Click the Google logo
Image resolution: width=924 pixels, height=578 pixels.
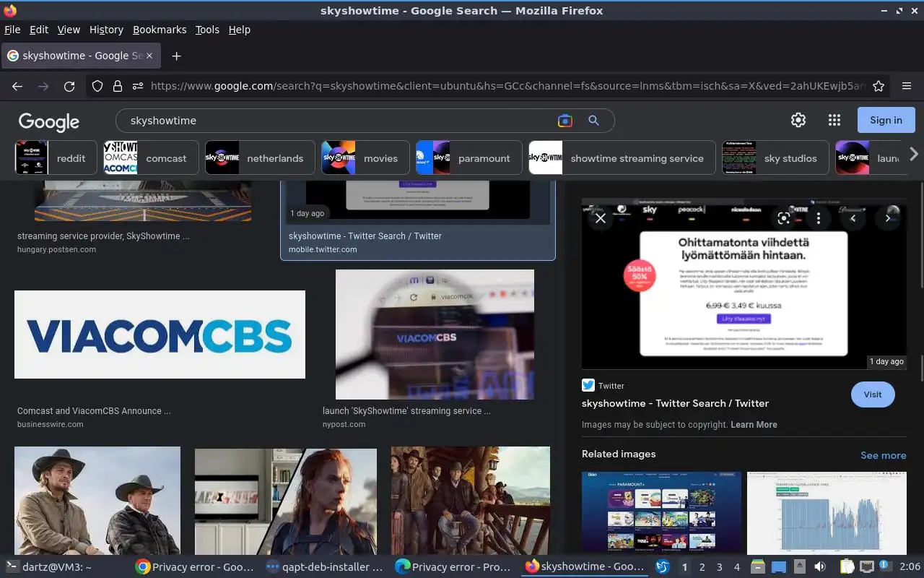(49, 121)
